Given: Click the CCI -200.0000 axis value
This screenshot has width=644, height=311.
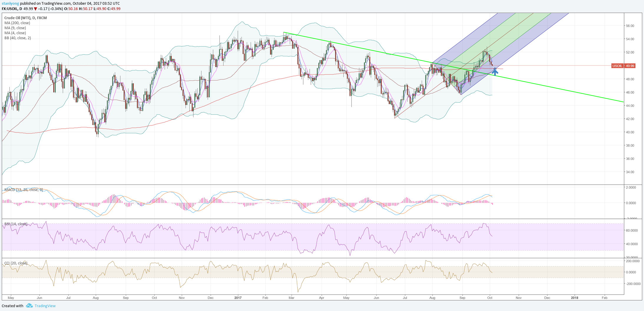Looking at the screenshot, I should point(633,284).
